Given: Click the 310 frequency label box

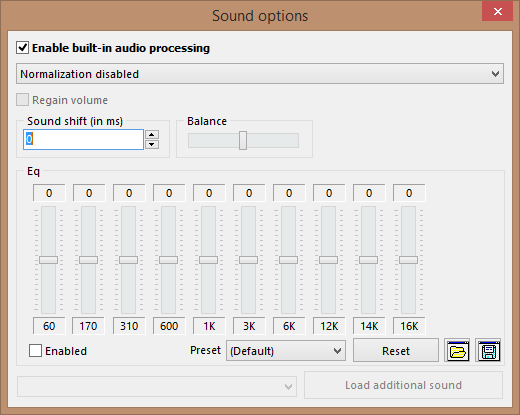Looking at the screenshot, I should click(x=129, y=326).
